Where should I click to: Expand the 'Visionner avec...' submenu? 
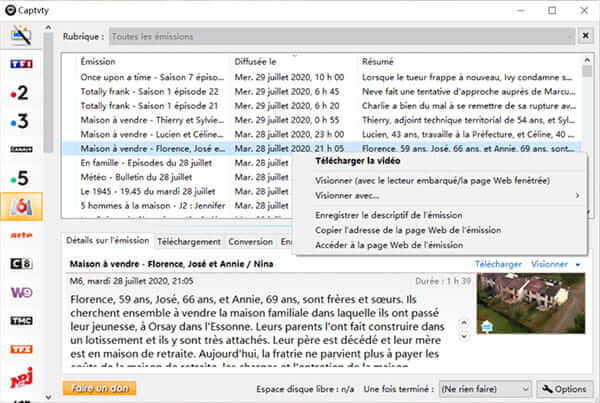point(441,196)
